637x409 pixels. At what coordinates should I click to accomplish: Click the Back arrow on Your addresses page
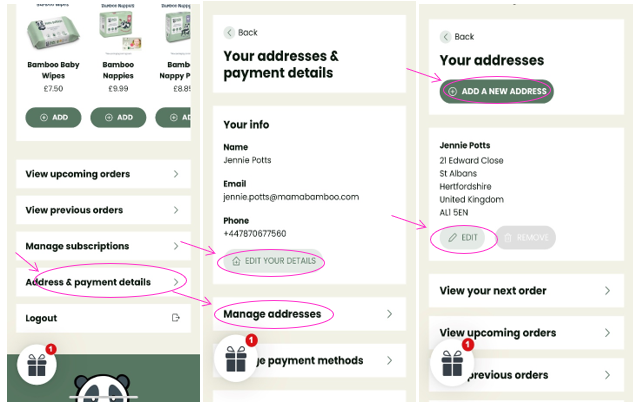click(x=447, y=36)
